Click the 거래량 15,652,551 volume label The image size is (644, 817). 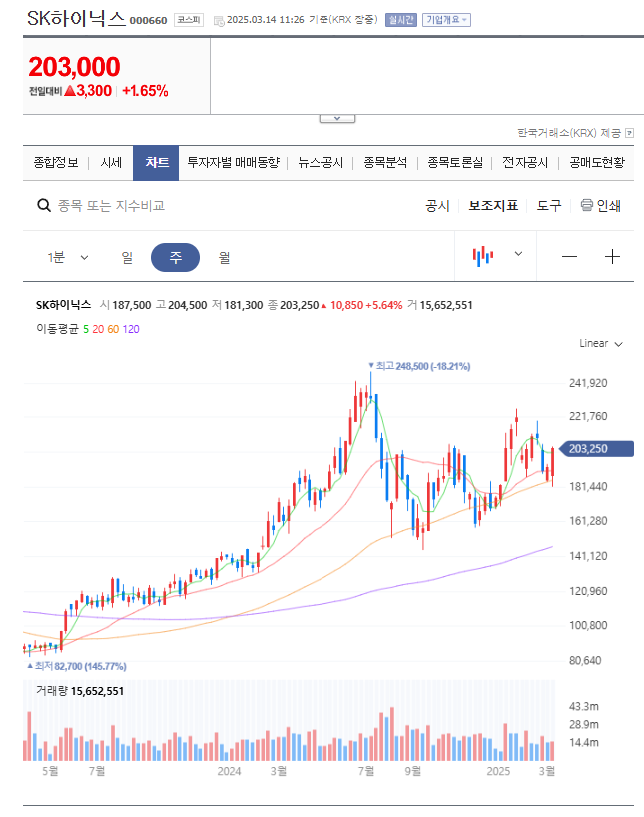[x=80, y=691]
